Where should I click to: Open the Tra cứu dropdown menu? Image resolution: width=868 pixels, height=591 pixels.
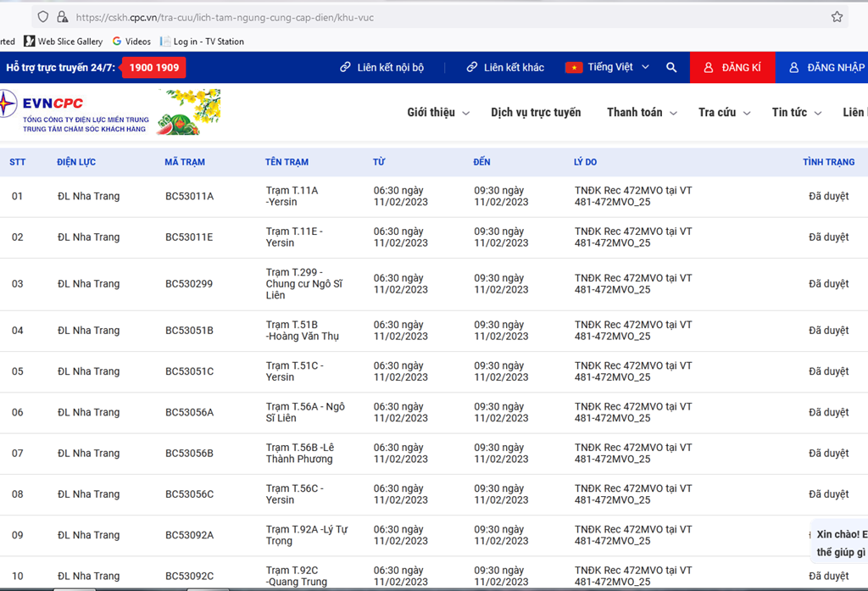coord(724,113)
